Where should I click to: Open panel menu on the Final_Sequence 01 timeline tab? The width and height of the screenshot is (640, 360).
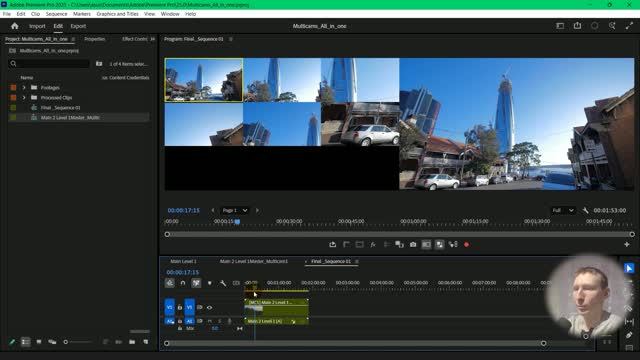pyautogui.click(x=357, y=261)
